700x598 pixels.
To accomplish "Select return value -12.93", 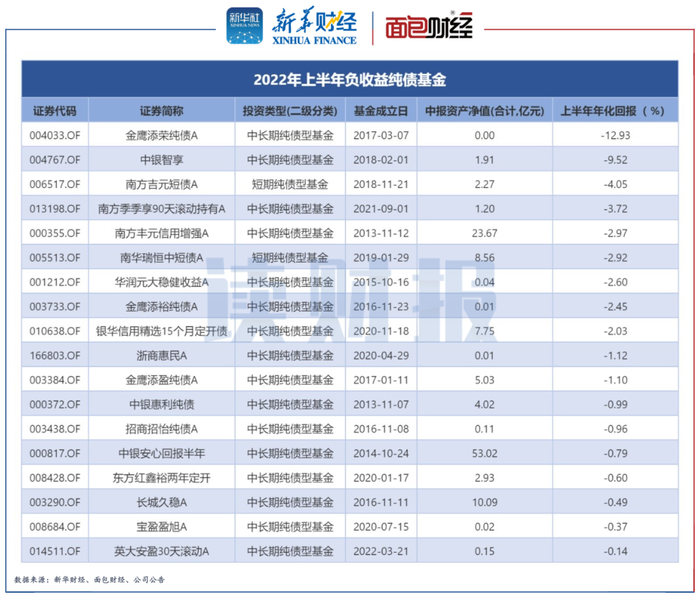I will pos(615,135).
